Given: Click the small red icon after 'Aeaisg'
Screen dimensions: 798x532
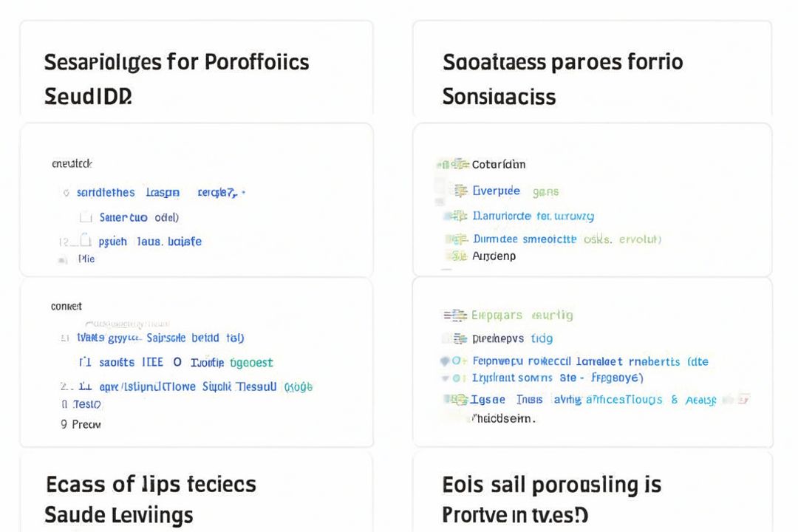Looking at the screenshot, I should (x=744, y=399).
